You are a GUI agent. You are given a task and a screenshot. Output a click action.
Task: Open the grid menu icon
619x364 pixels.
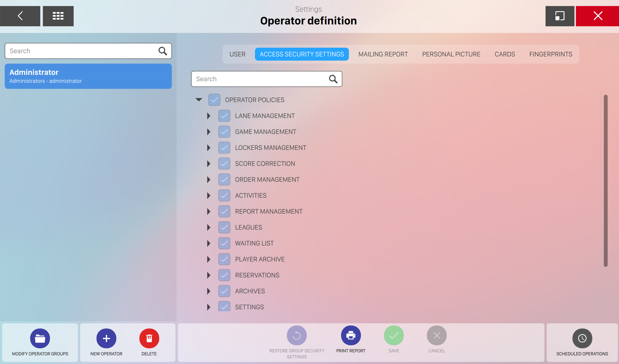coord(58,16)
